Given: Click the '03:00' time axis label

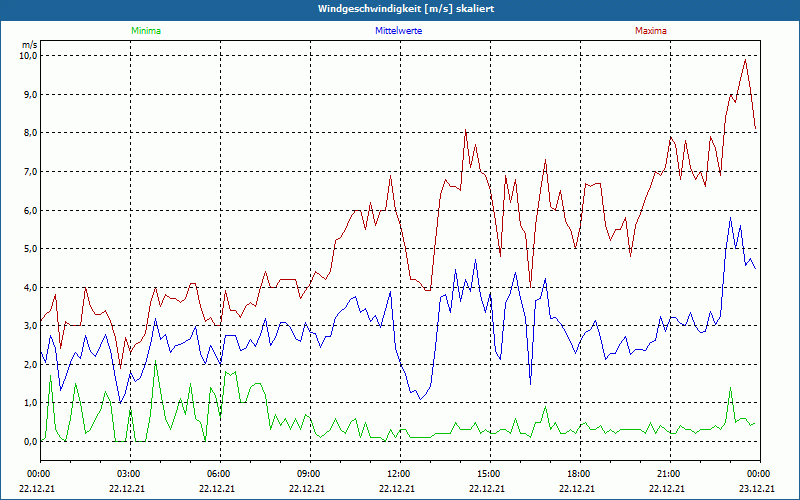Looking at the screenshot, I should (x=129, y=474).
